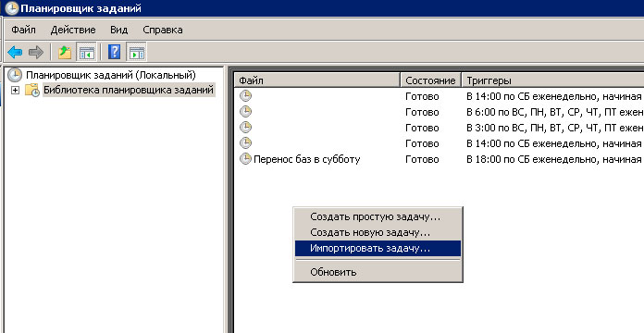Open Help via the question mark icon
The image size is (644, 333).
114,52
